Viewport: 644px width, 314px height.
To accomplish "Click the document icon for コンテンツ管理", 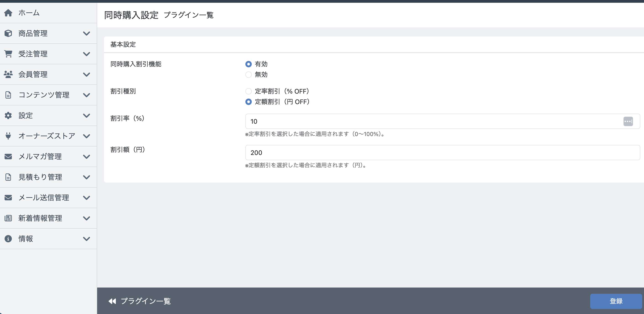I will pyautogui.click(x=8, y=95).
